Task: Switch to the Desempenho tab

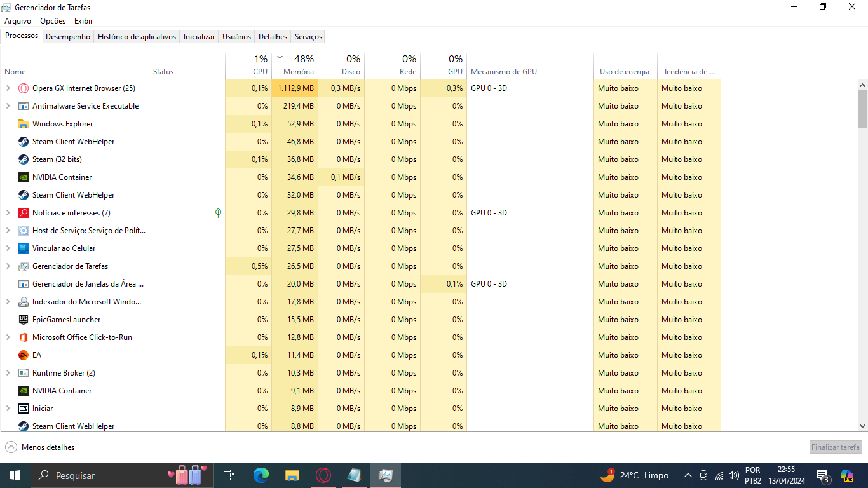Action: click(x=68, y=37)
